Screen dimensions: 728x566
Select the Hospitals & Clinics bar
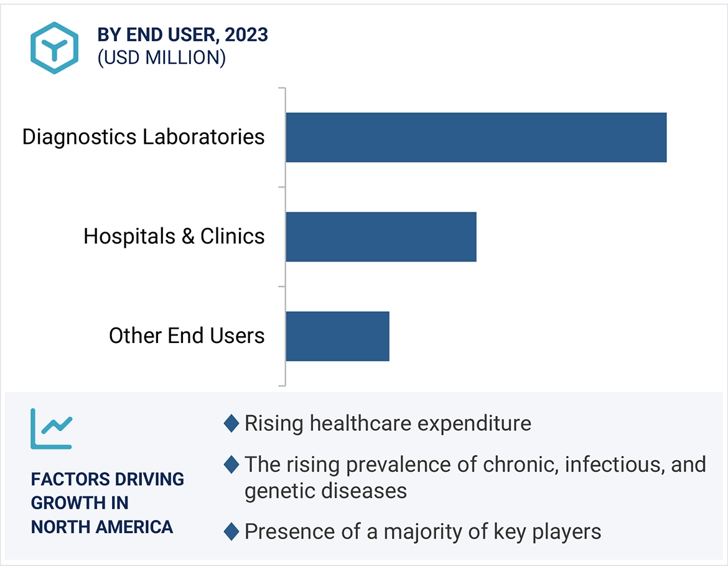point(381,237)
